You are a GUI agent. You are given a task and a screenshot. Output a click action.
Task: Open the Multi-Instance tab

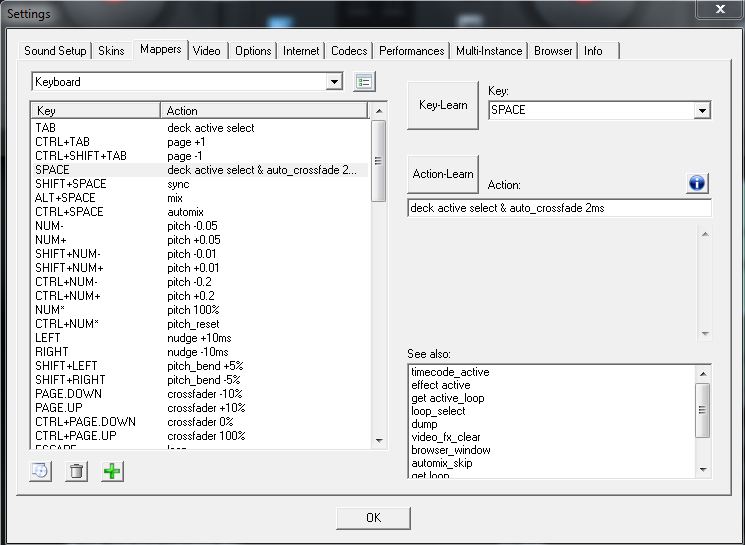tap(489, 51)
